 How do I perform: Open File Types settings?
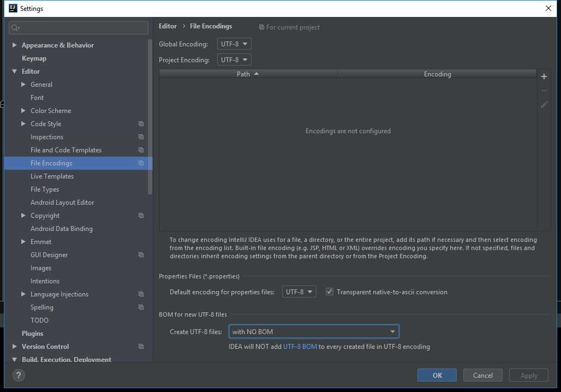click(44, 189)
